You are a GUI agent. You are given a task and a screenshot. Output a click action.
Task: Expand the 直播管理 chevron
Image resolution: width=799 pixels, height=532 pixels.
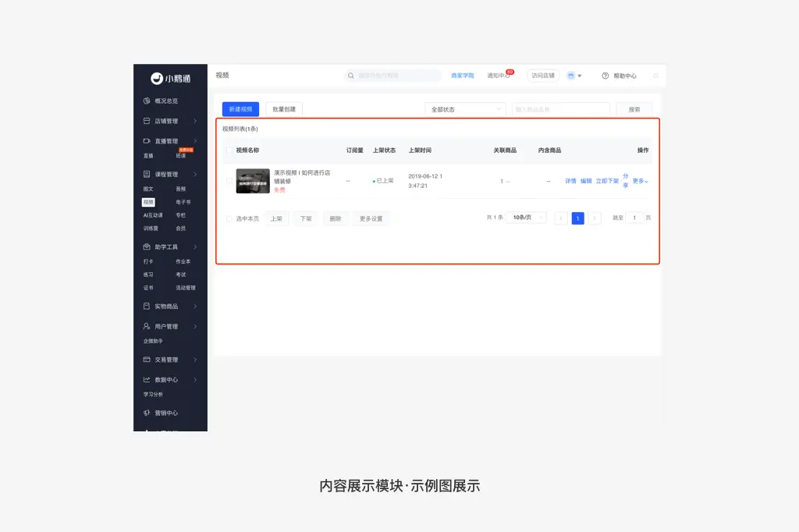point(195,140)
